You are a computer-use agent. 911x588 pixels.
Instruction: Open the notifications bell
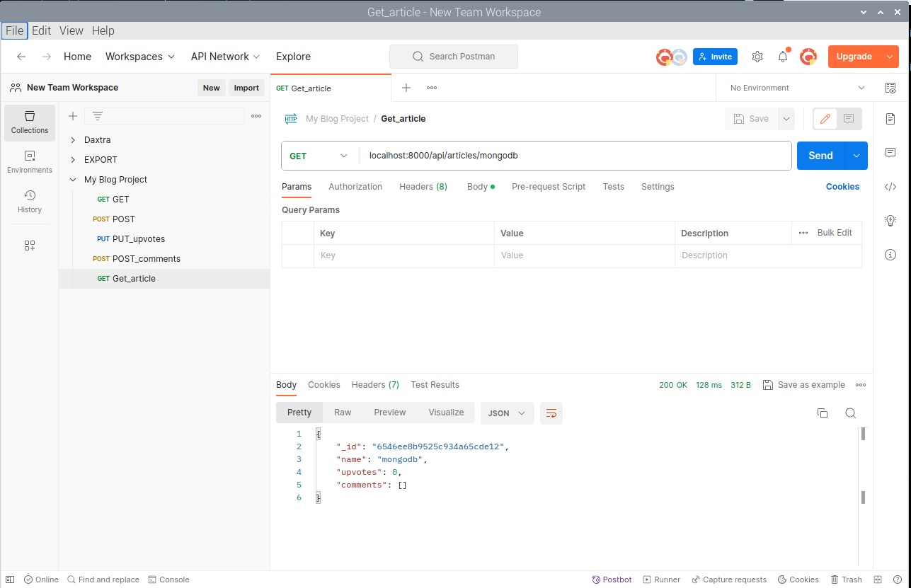point(783,57)
